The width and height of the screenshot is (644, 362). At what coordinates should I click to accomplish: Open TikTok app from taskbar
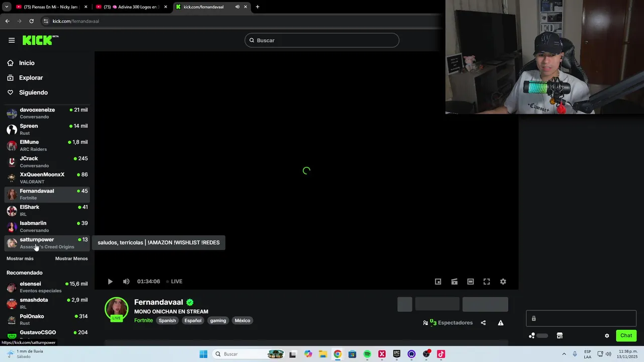[x=441, y=354]
